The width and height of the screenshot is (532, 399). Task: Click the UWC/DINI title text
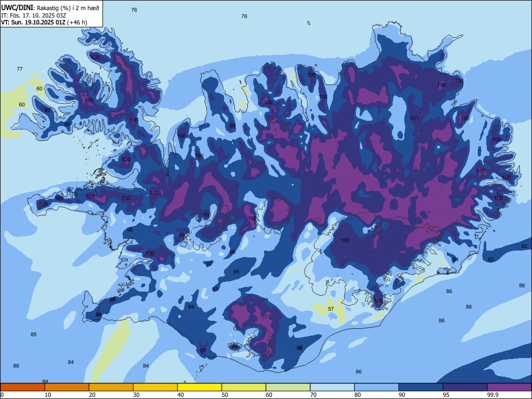pos(18,7)
